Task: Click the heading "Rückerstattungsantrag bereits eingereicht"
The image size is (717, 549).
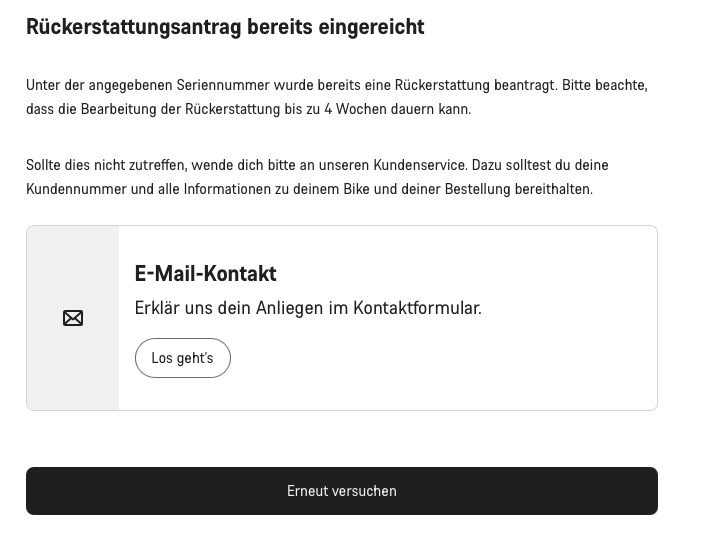Action: [225, 27]
